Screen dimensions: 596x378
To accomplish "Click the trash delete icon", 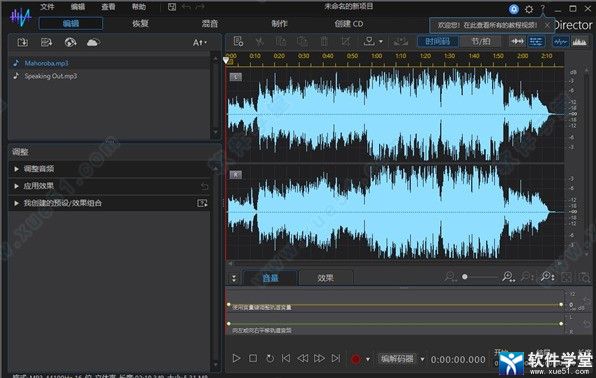I will click(x=324, y=41).
